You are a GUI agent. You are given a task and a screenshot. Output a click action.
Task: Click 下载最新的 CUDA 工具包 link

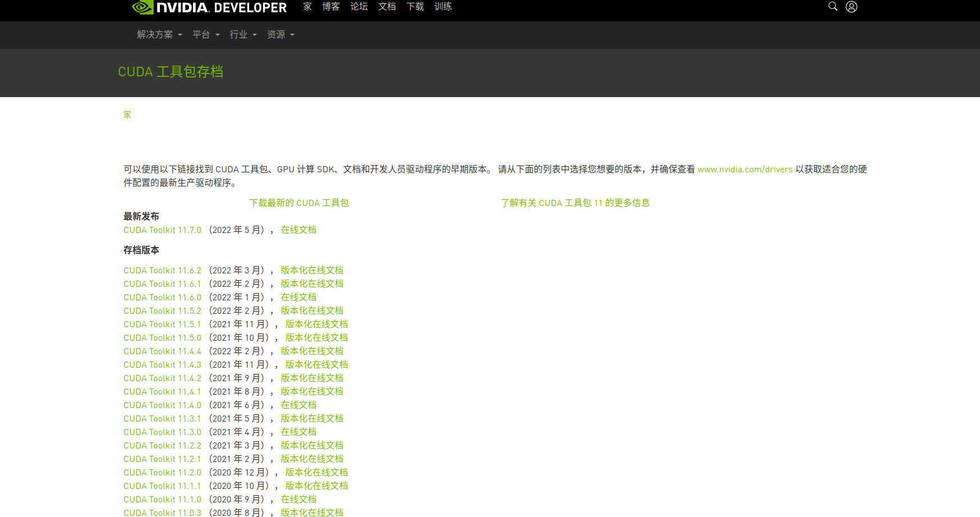click(300, 203)
